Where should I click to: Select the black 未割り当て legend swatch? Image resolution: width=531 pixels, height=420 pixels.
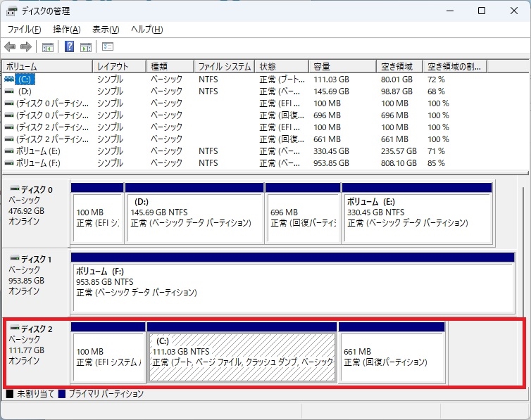pos(10,394)
